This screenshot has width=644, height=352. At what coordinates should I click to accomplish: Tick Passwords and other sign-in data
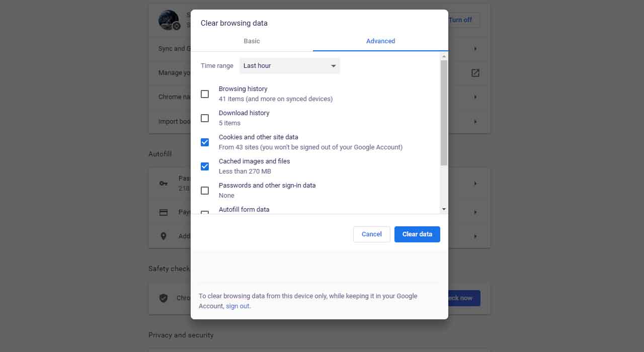click(205, 191)
